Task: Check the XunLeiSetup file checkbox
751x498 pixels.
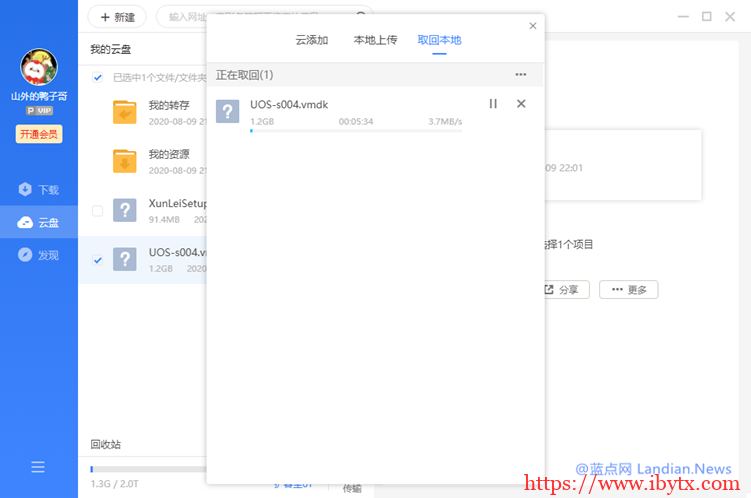Action: tap(97, 211)
